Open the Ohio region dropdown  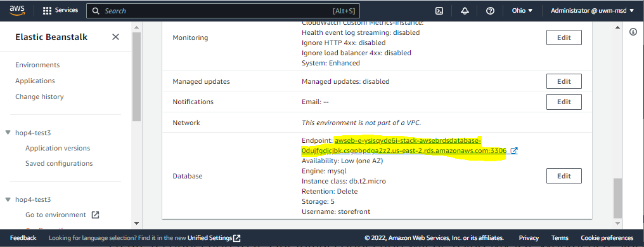click(522, 11)
